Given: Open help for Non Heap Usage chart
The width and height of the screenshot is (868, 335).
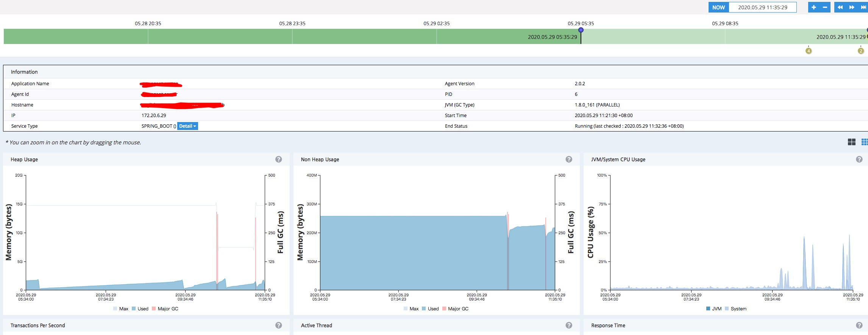Looking at the screenshot, I should click(x=569, y=160).
